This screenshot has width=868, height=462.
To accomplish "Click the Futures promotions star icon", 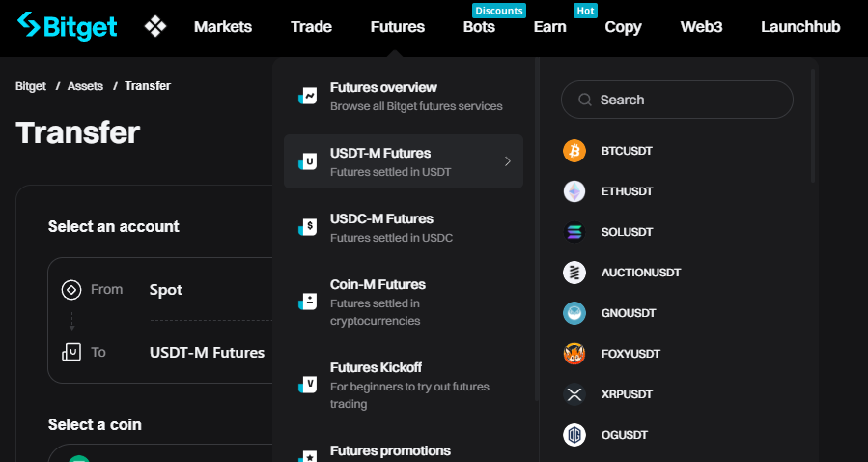I will click(x=307, y=455).
